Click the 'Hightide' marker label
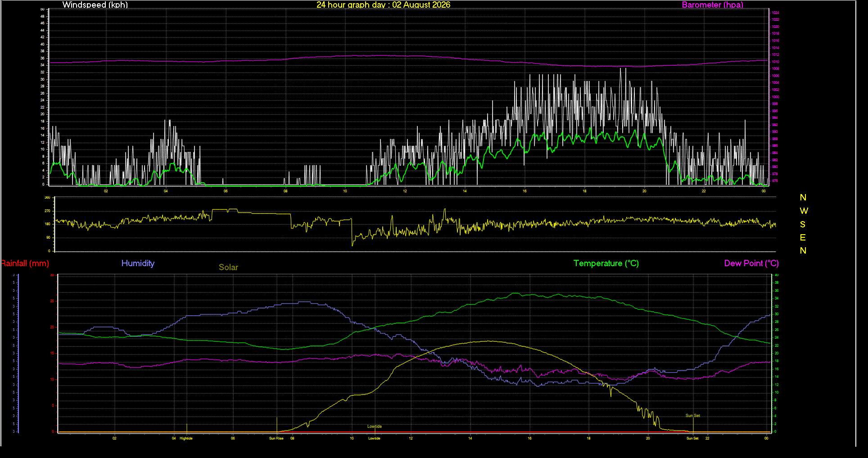Viewport: 868px width, 458px height. (x=186, y=438)
